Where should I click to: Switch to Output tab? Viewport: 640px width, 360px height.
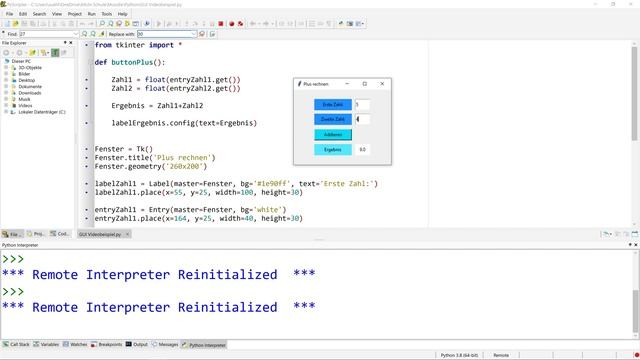pos(137,344)
